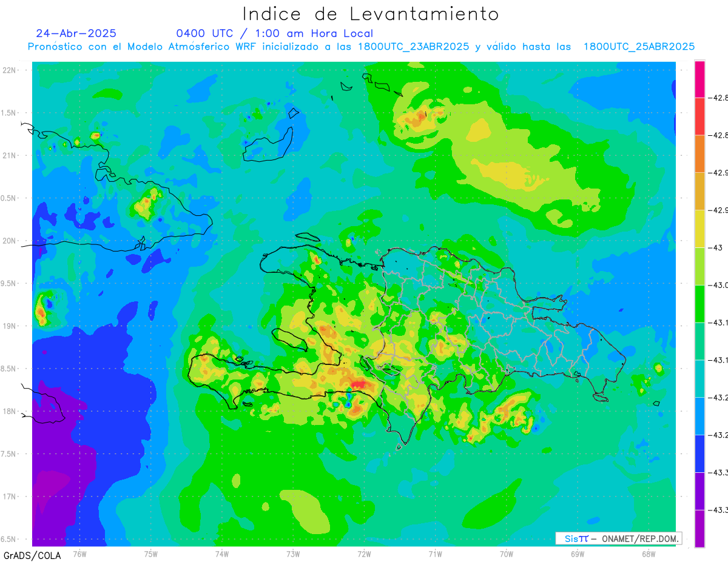
Task: Click the title 'Indice de Levantamiento'
Action: 371,14
